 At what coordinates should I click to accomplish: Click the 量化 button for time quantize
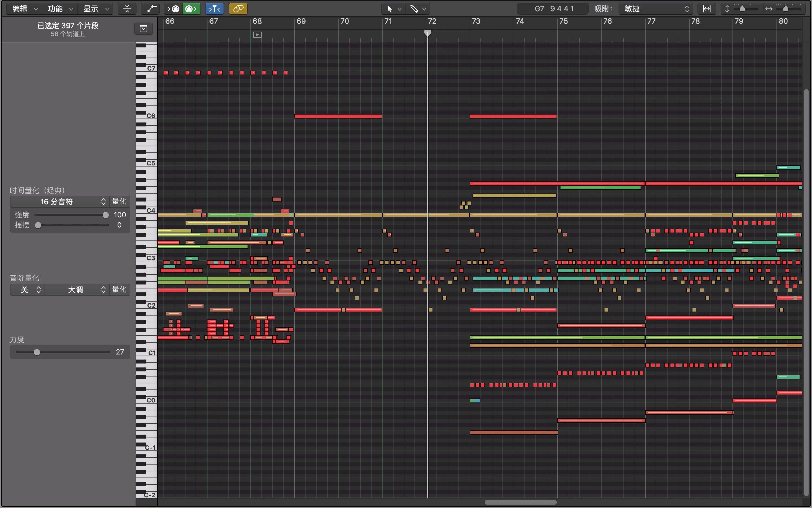120,202
